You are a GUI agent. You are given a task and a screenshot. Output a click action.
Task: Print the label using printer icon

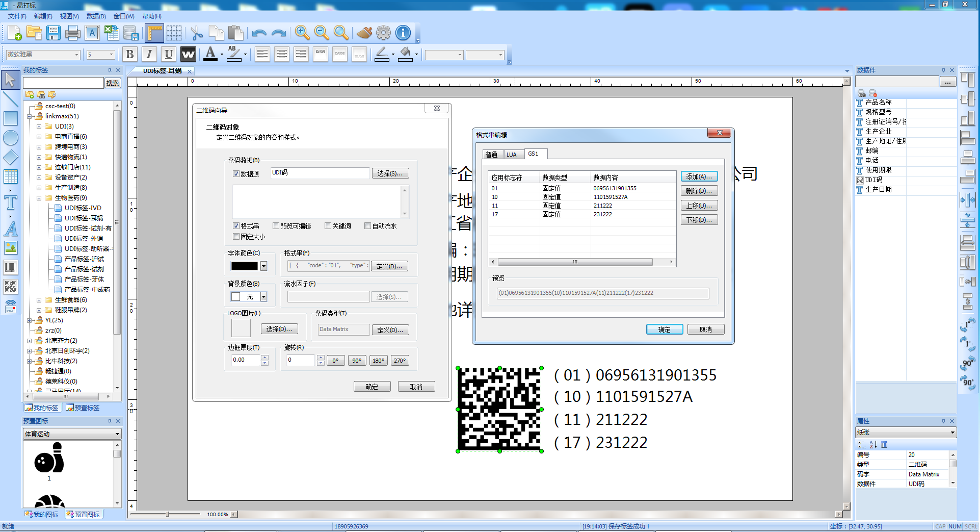pos(72,33)
